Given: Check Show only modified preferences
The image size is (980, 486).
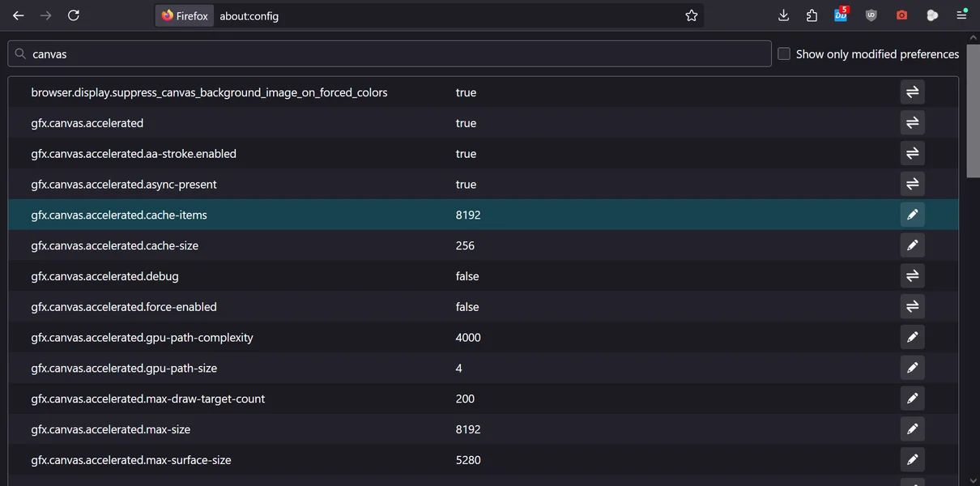Looking at the screenshot, I should click(784, 54).
